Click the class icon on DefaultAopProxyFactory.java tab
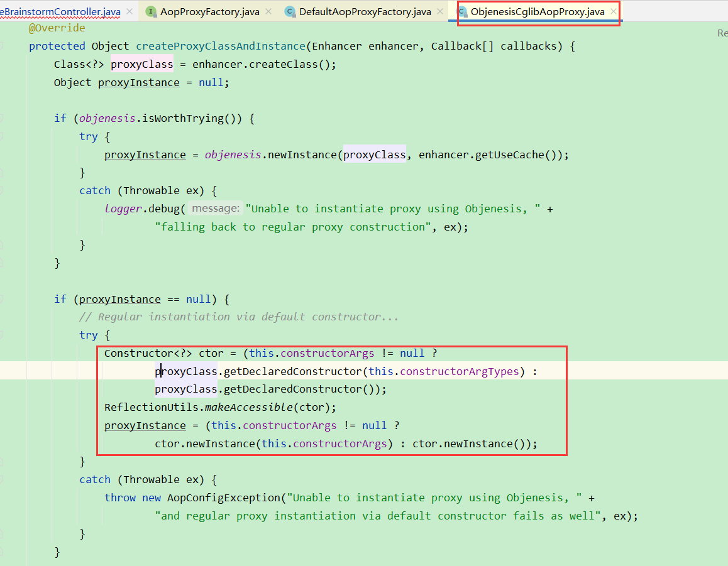 (x=290, y=11)
